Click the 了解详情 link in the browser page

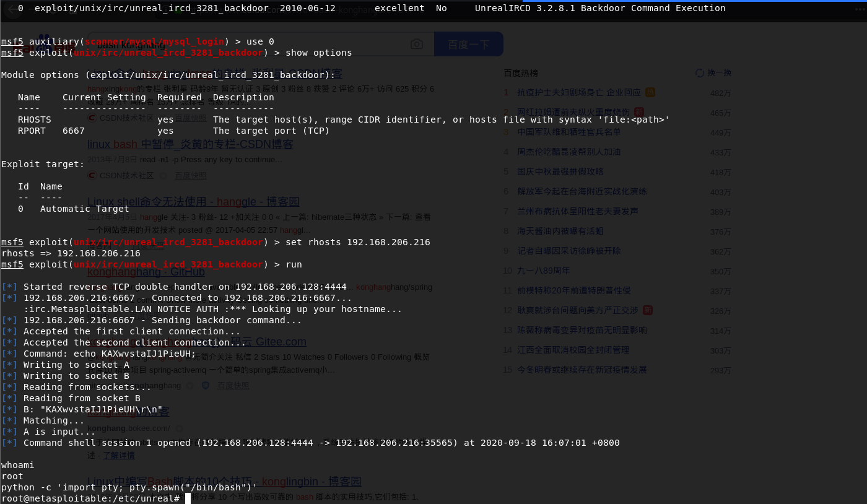pos(119,455)
